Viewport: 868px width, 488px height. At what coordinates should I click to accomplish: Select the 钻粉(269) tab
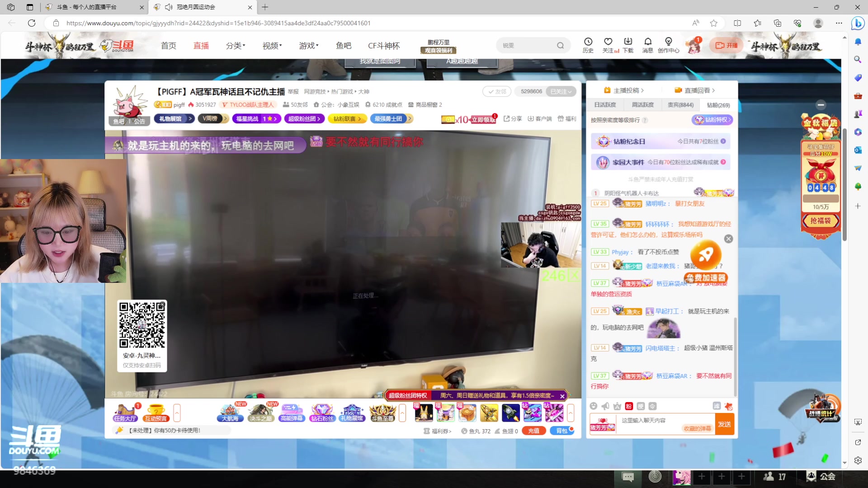[x=718, y=105]
